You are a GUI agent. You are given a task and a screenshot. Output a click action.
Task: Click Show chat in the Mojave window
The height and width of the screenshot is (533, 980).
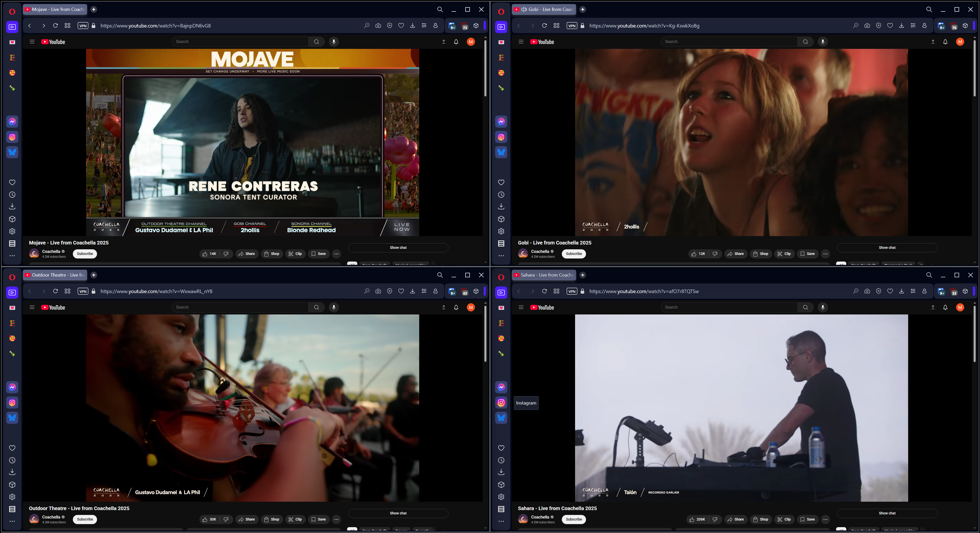point(398,248)
